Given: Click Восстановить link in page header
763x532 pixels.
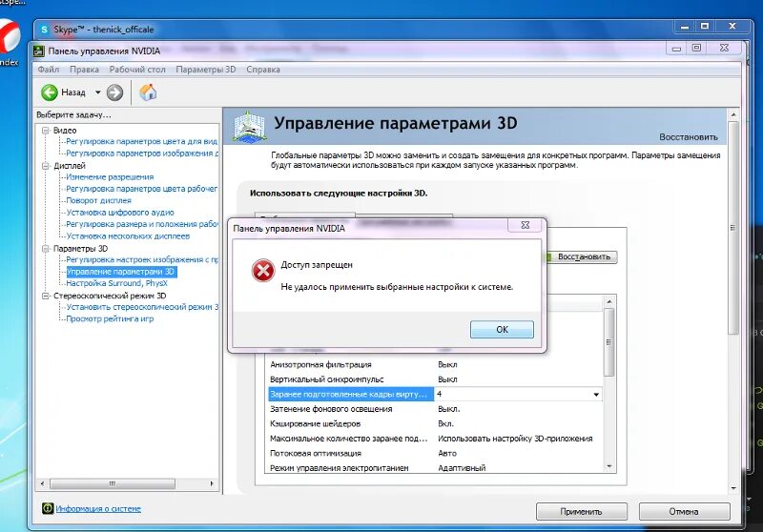Looking at the screenshot, I should pyautogui.click(x=689, y=137).
